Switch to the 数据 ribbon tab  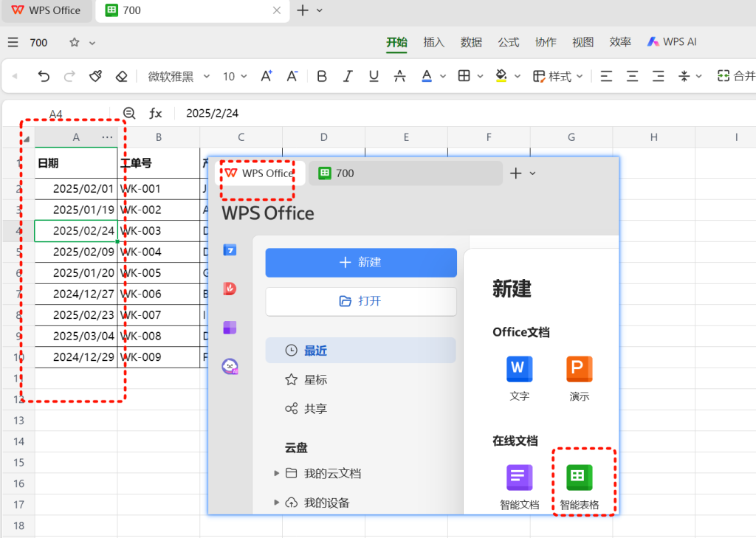(471, 42)
